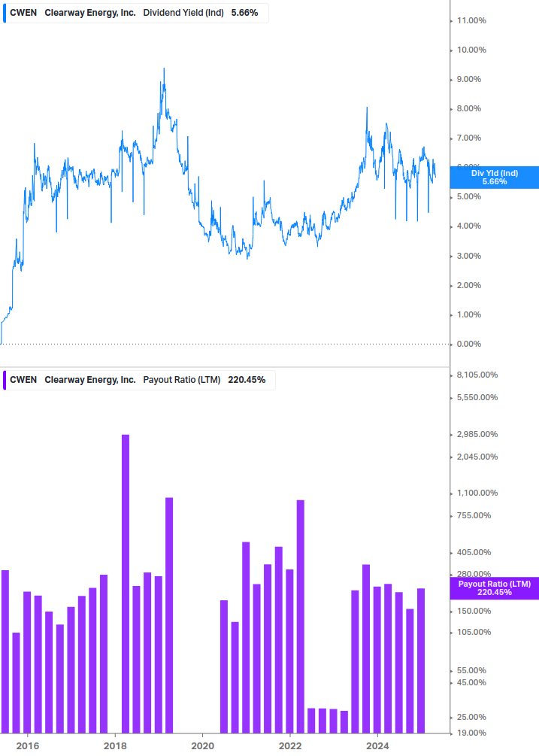The width and height of the screenshot is (539, 756).
Task: Select the Div Yld (Ind) 5.66% axis tag
Action: coord(494,178)
